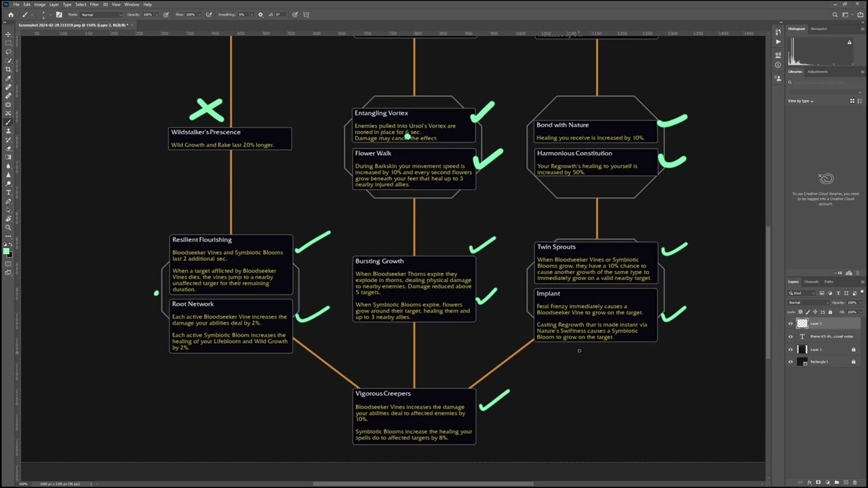The height and width of the screenshot is (488, 868).
Task: Click the foreground color swatch
Action: (7, 251)
